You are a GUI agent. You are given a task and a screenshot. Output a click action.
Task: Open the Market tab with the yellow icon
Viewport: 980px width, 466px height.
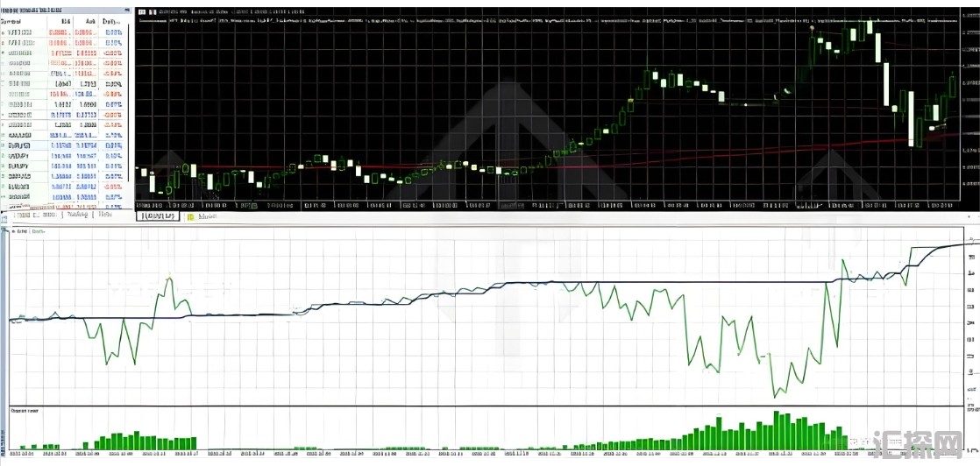203,216
